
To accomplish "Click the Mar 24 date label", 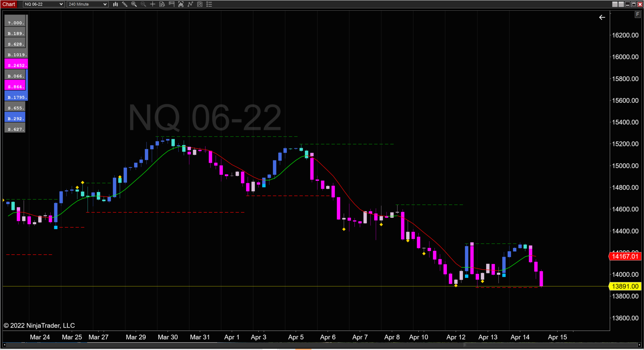I will tap(40, 337).
